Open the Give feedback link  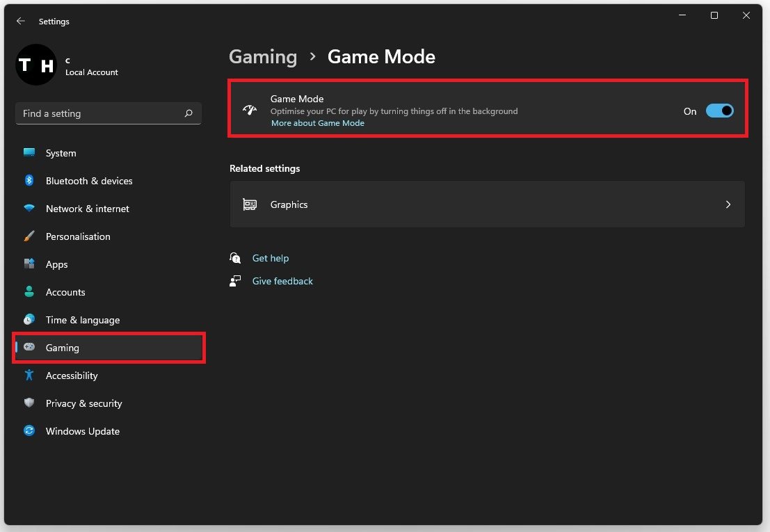click(x=282, y=281)
